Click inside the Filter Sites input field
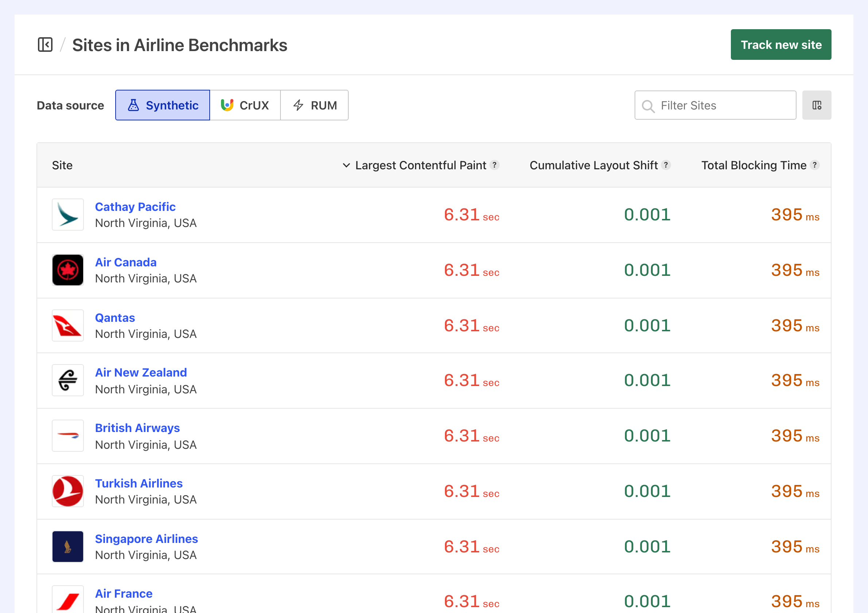 (714, 105)
